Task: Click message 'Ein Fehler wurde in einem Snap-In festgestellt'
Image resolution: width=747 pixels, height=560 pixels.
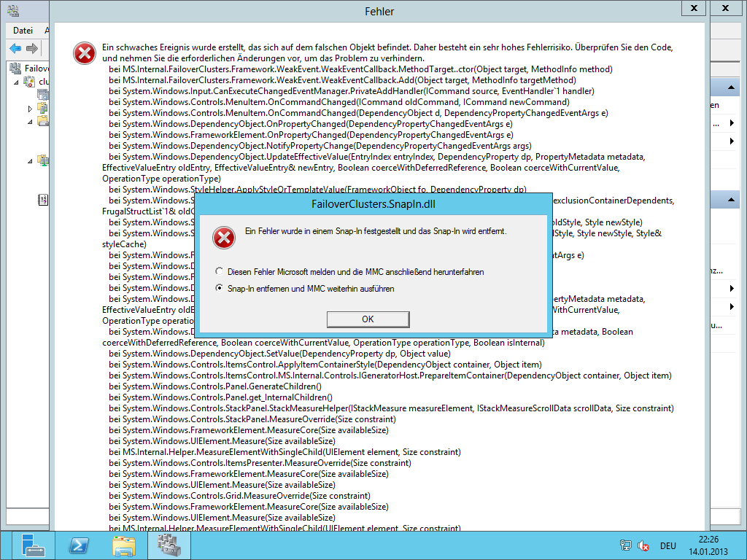Action: pos(376,231)
